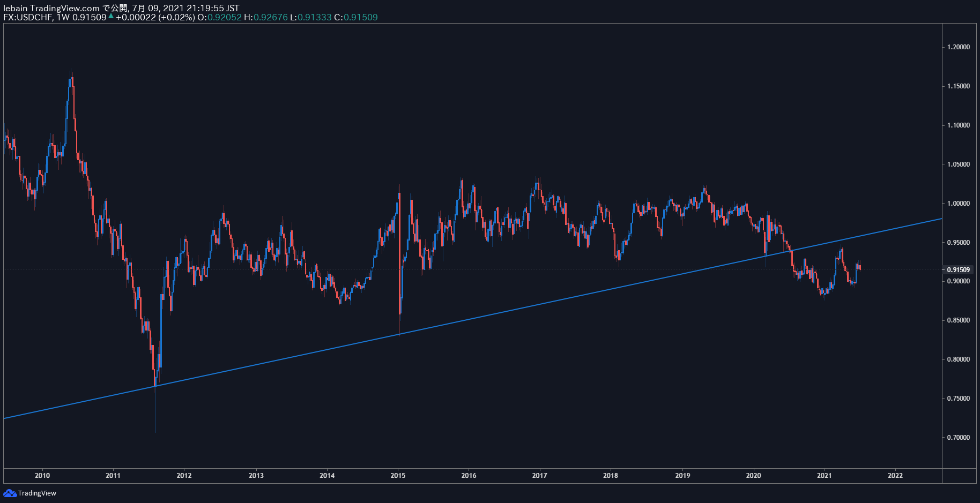Click the +0.00022 (+0.02%) change text
This screenshot has width=980, height=503.
tap(155, 17)
